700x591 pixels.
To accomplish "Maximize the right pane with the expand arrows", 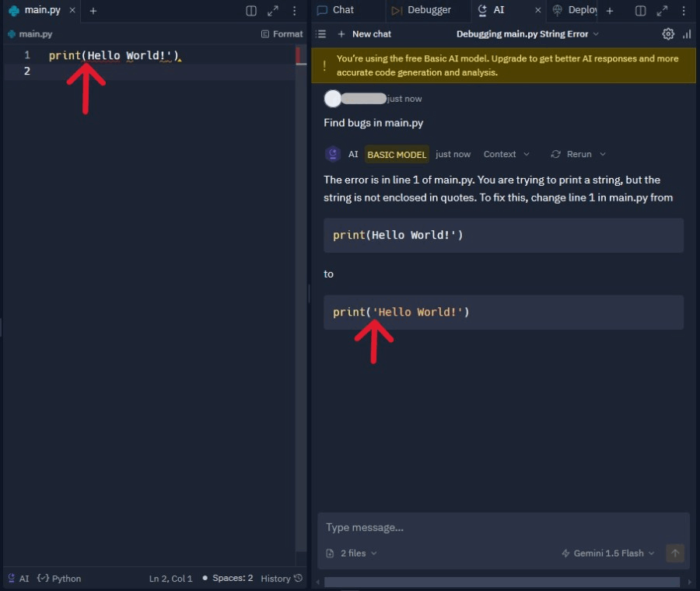I will coord(662,11).
